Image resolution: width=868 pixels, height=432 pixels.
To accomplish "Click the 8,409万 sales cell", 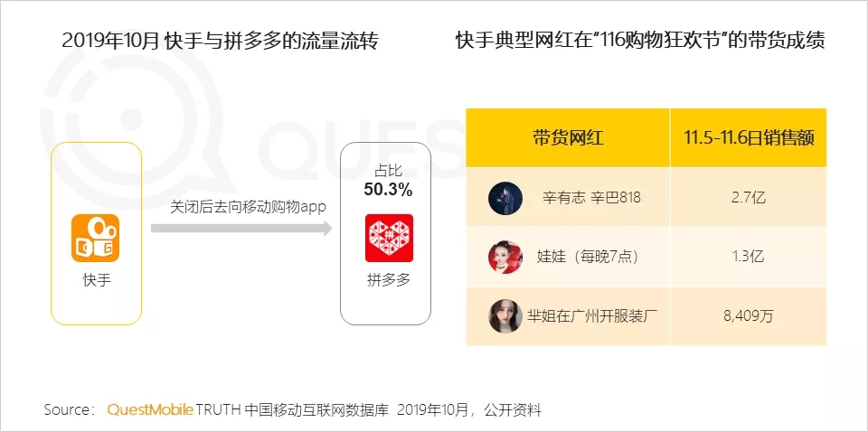I will (749, 316).
